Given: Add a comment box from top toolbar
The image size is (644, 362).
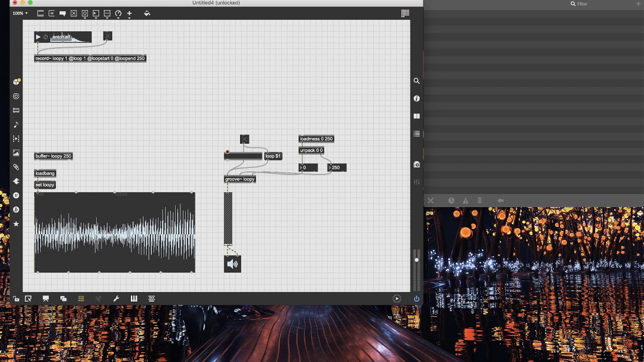Looking at the screenshot, I should (62, 14).
